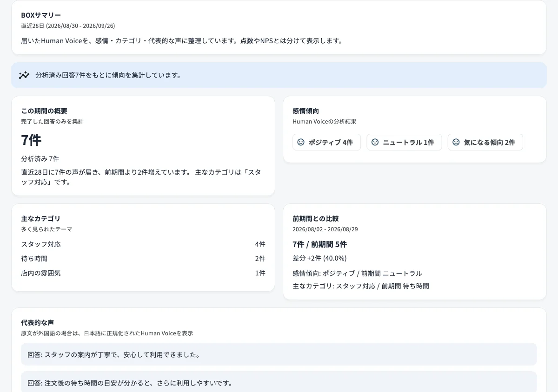Viewport: 558px width, 392px height.
Task: Click the 感情傾向: ポジティブ / 前期間 ニュートラル line
Action: pyautogui.click(x=357, y=274)
